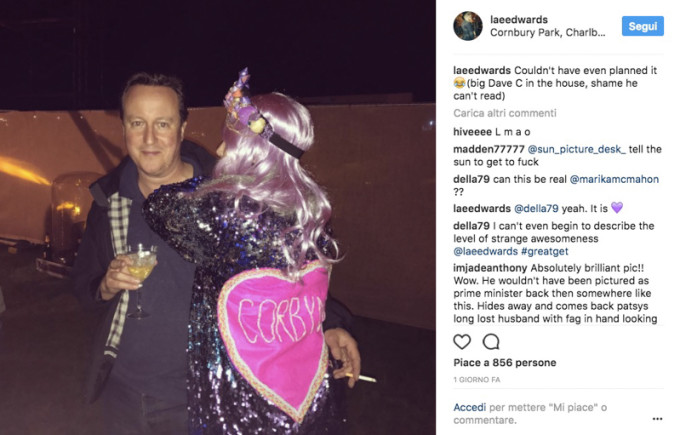Image resolution: width=680 pixels, height=435 pixels.
Task: Open the 1 GIORNO FA timestamp
Action: pyautogui.click(x=477, y=379)
